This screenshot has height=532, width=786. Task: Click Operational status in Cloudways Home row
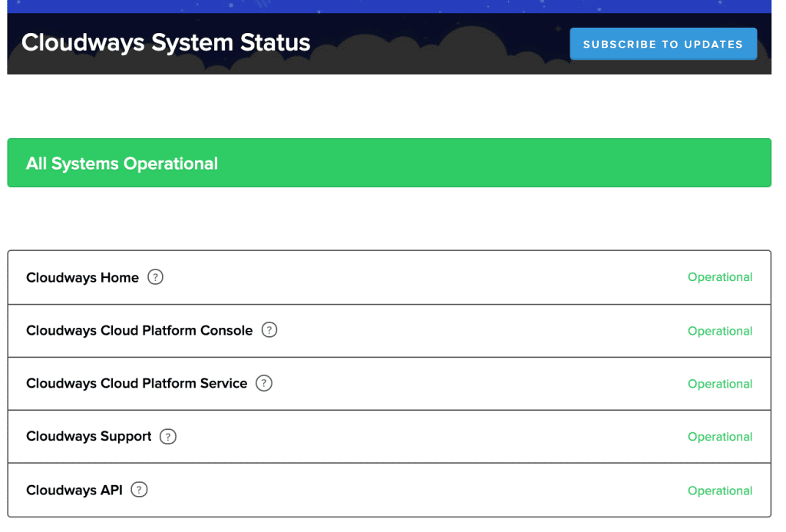coord(720,277)
